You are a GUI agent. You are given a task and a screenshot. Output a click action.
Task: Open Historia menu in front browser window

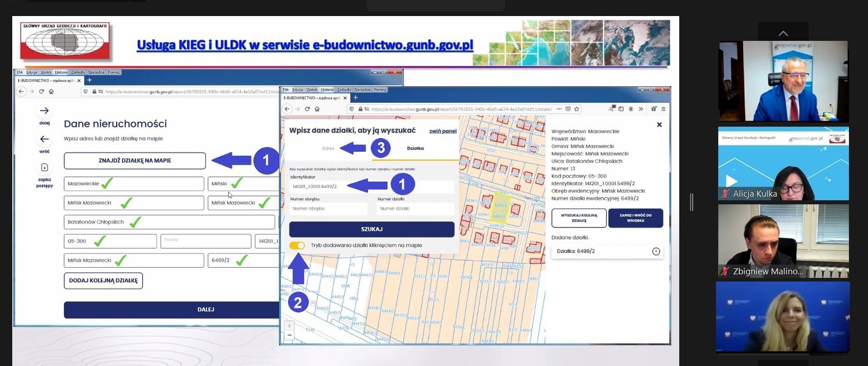327,89
